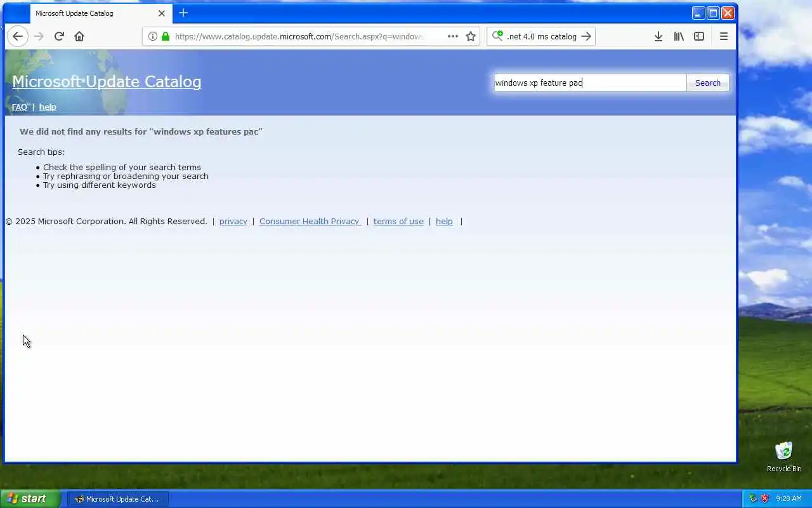Open the footer help link

[x=444, y=221]
